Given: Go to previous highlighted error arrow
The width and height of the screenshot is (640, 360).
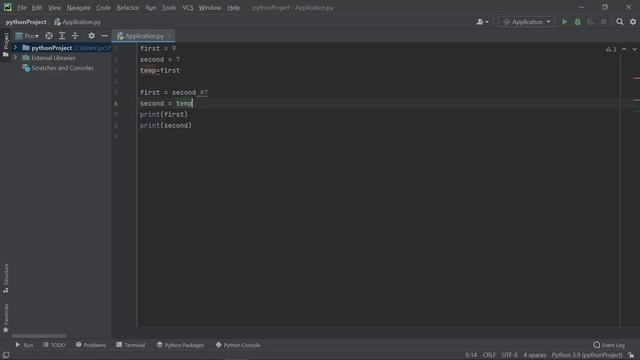Looking at the screenshot, I should click(x=624, y=49).
